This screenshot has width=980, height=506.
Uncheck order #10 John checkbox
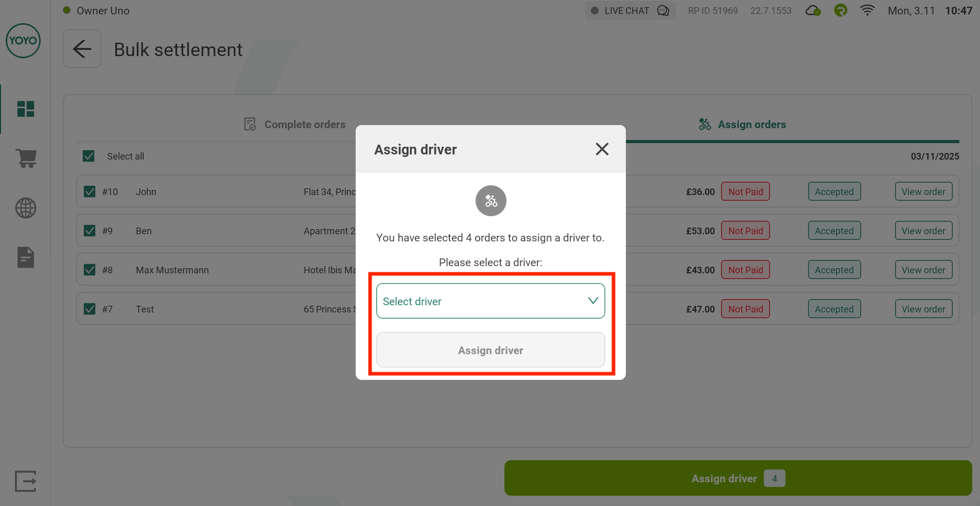[x=90, y=191]
